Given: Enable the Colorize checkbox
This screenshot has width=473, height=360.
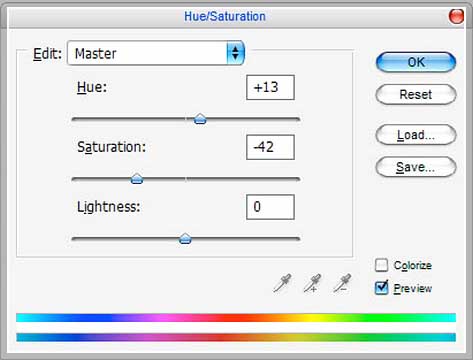Looking at the screenshot, I should [381, 265].
